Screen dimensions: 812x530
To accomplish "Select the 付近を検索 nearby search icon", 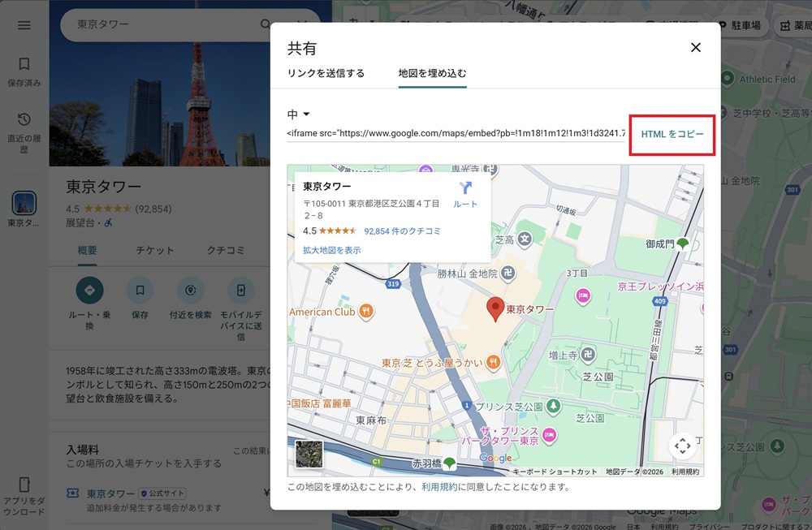I will 190,290.
